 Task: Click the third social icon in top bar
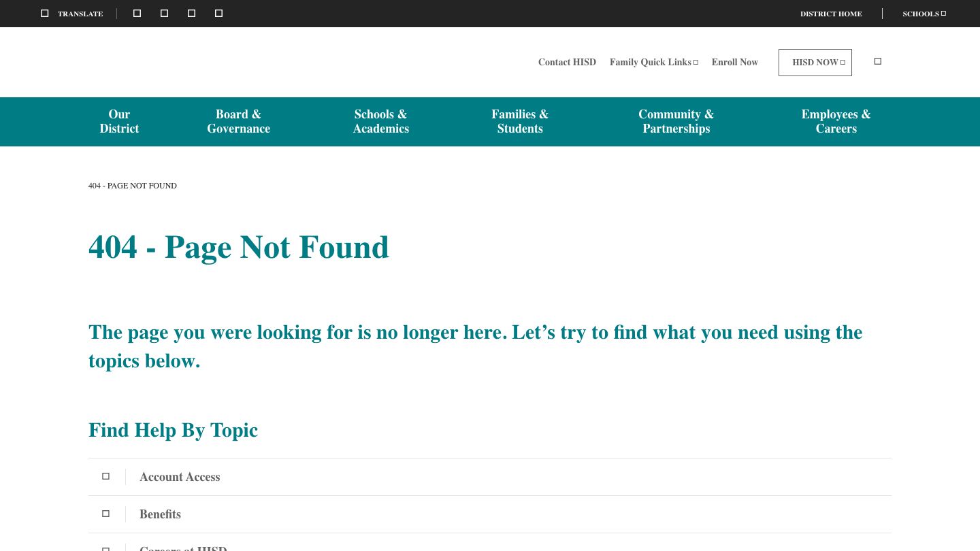pyautogui.click(x=191, y=14)
